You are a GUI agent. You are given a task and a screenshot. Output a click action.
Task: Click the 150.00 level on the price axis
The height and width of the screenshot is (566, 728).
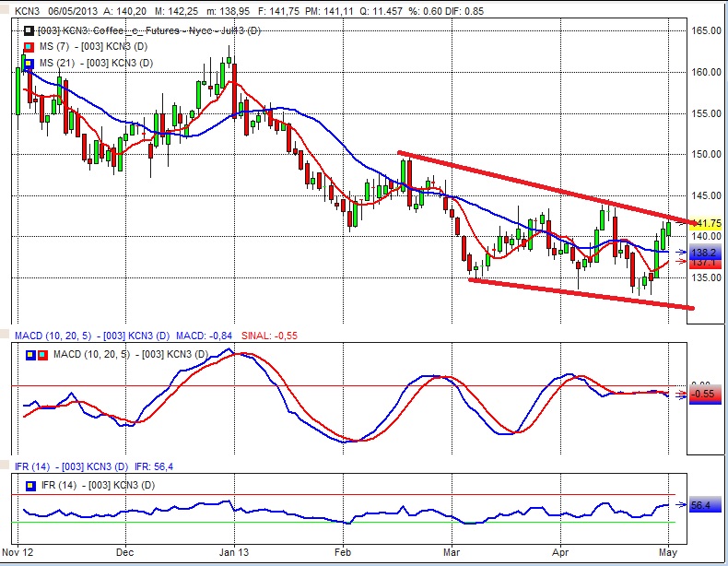(707, 154)
